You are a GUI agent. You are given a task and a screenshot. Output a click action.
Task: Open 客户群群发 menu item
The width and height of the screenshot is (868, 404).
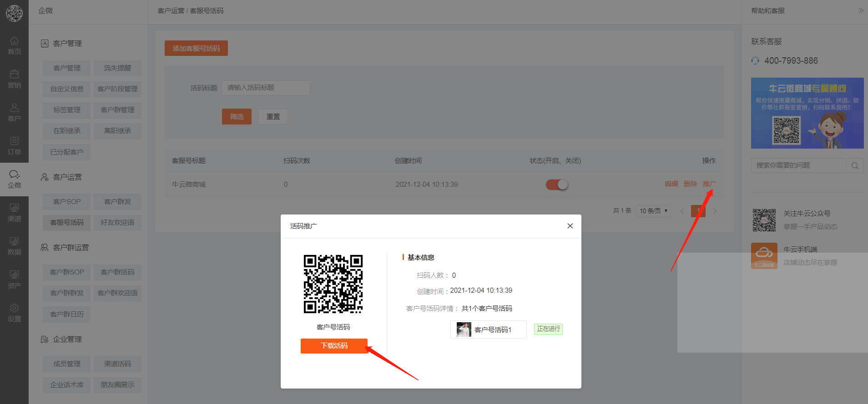[x=67, y=293]
